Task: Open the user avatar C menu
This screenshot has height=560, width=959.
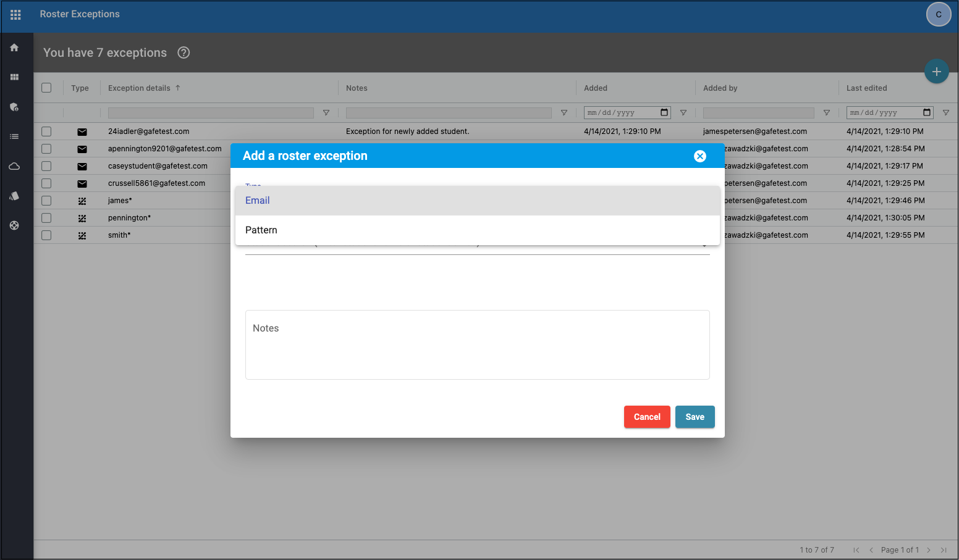Action: coord(938,14)
